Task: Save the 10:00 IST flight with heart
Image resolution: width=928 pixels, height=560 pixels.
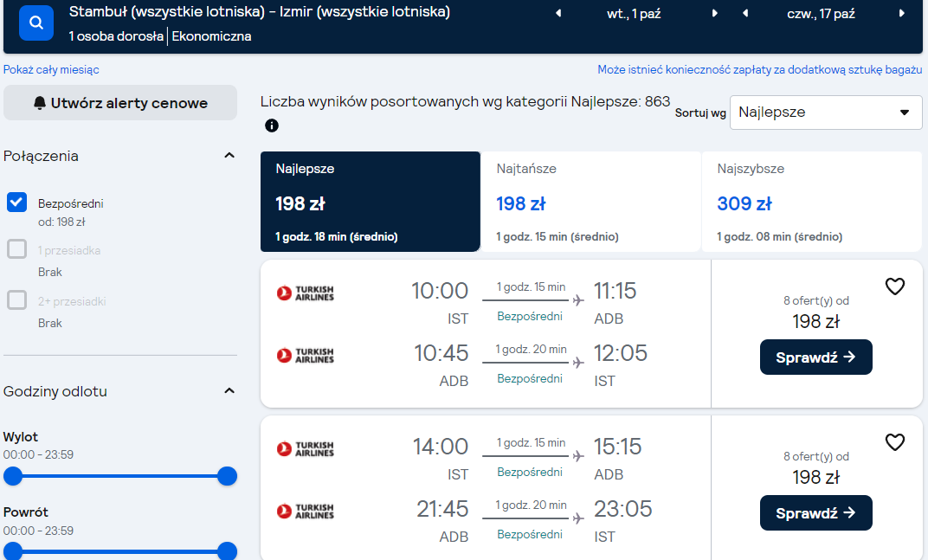Action: pyautogui.click(x=895, y=286)
